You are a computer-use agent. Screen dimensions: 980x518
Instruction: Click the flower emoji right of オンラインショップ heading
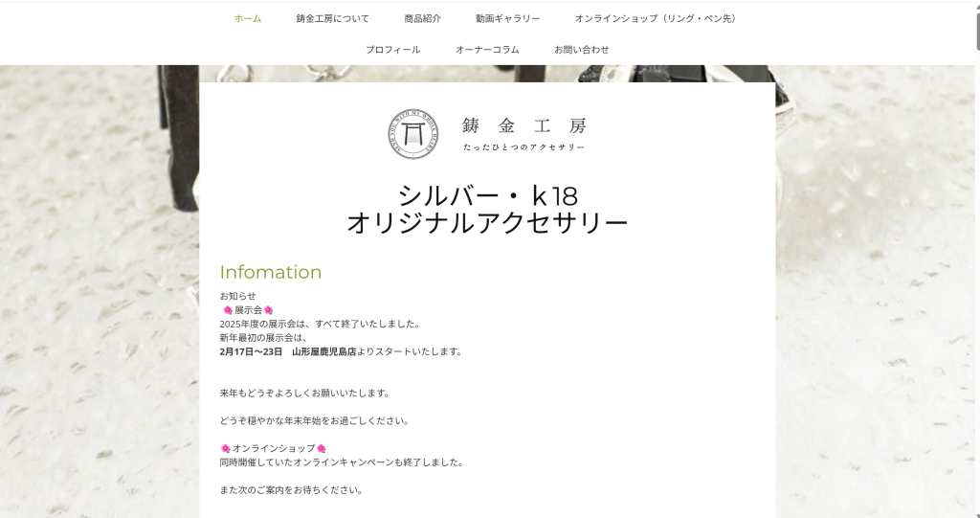[322, 449]
